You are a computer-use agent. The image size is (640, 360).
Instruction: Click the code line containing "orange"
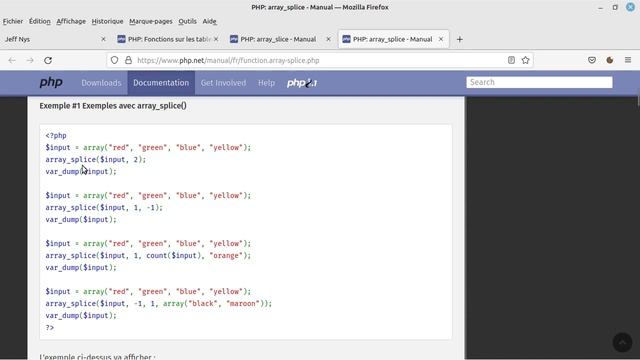[148, 256]
